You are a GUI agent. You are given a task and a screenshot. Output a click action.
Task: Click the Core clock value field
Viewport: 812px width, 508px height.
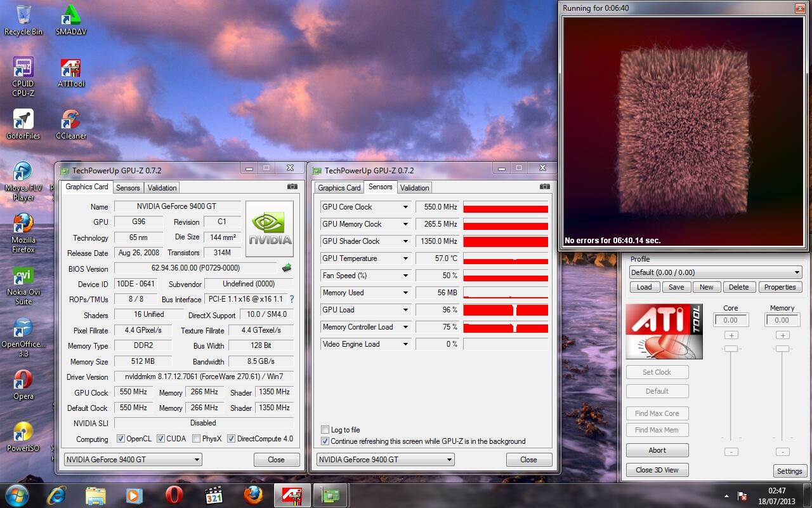click(x=731, y=321)
